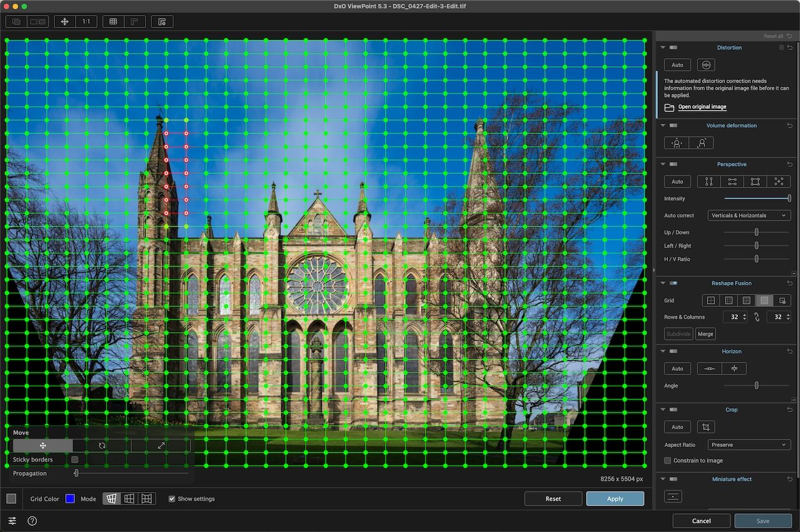The width and height of the screenshot is (800, 532).
Task: Choose the custom grid preset with gear
Action: click(782, 301)
